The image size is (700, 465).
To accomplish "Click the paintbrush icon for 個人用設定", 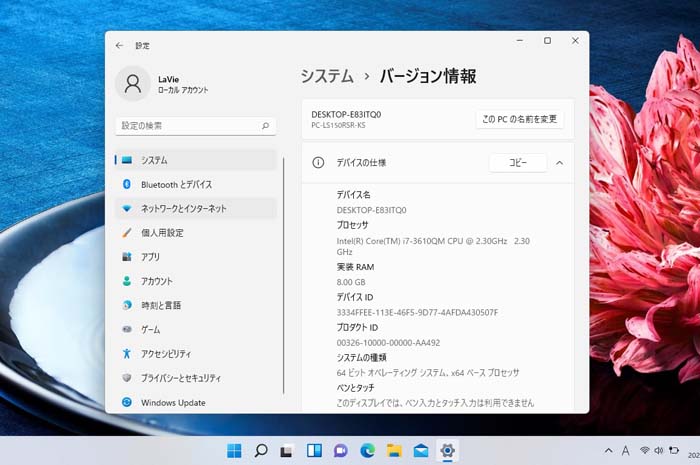I will (127, 232).
